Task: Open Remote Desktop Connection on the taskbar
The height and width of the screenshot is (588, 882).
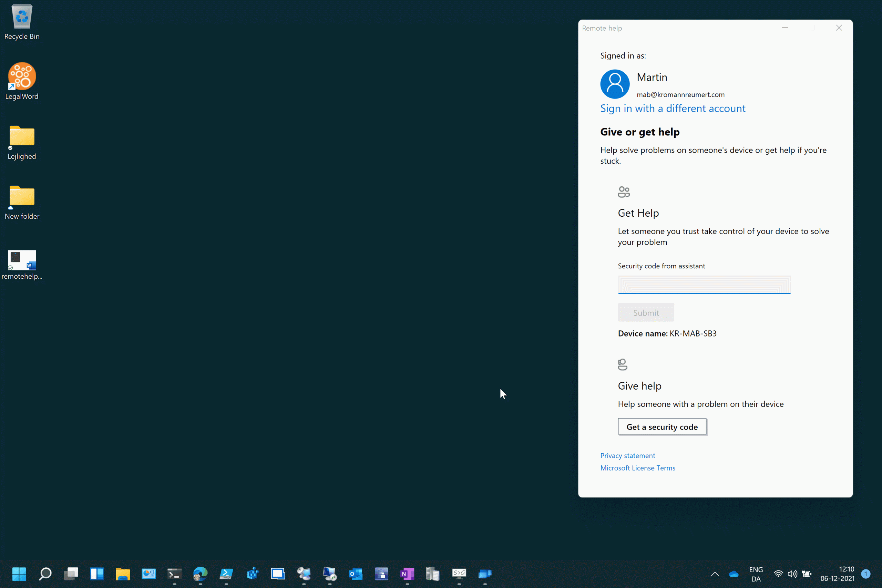Action: click(x=330, y=574)
